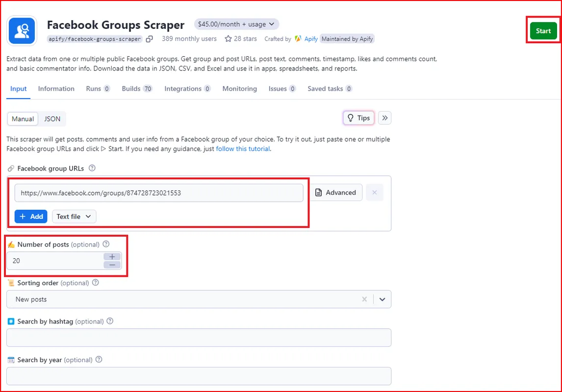Open the Integrations tab
This screenshot has height=392, width=562.
(187, 89)
